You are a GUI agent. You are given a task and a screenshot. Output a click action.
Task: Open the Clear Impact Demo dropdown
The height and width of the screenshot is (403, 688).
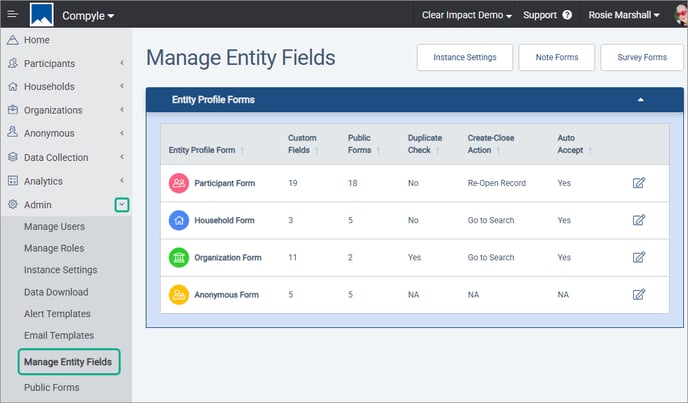click(x=466, y=15)
